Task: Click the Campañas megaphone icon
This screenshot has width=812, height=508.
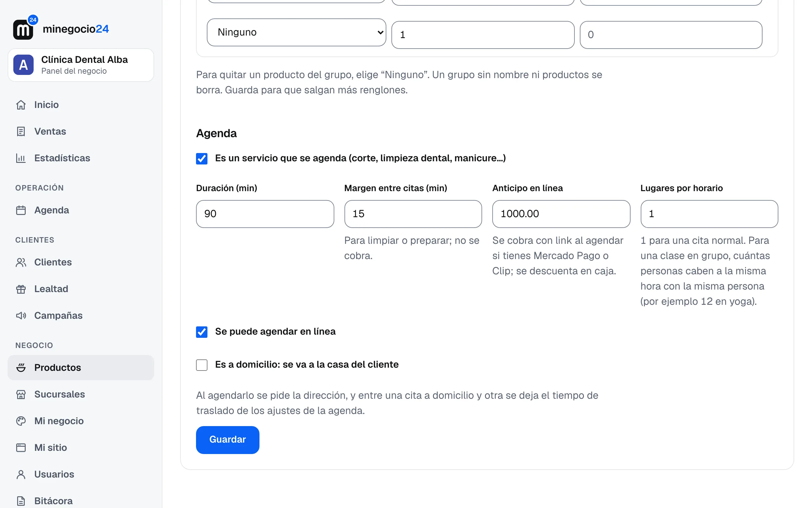Action: 21,316
